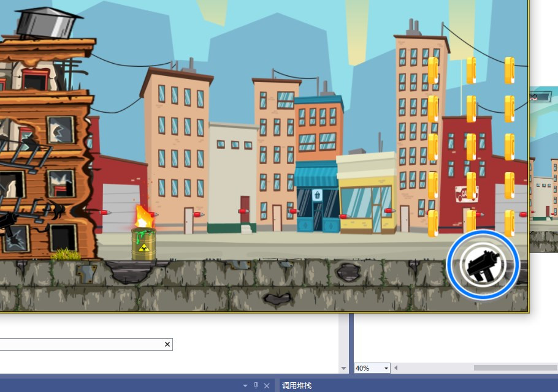Close the bottom docked panel
This screenshot has width=558, height=392.
pos(267,385)
